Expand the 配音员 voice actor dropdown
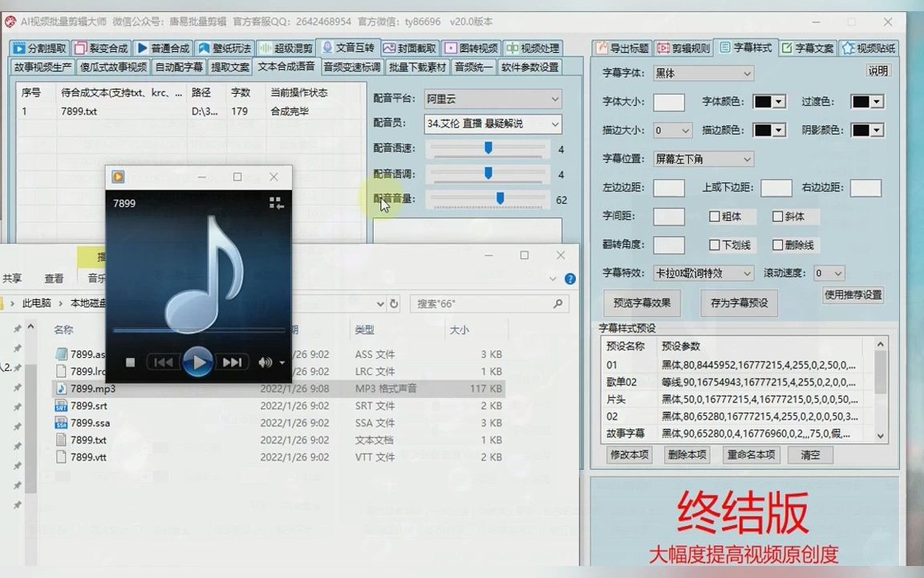Image resolution: width=924 pixels, height=578 pixels. click(553, 124)
